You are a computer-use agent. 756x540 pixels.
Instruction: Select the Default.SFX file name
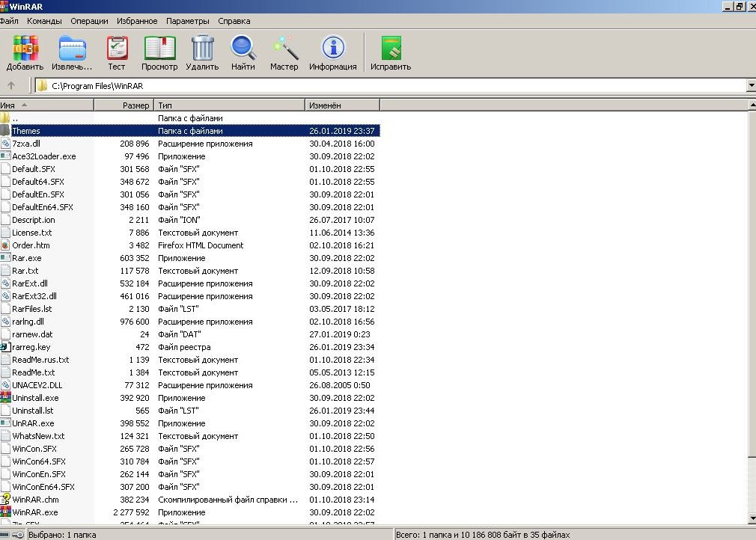point(34,169)
